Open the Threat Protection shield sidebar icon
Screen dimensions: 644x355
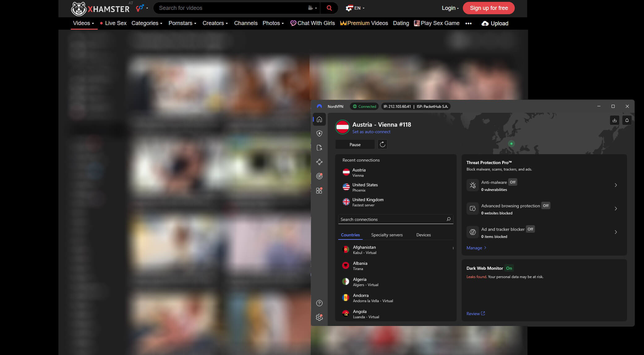click(x=319, y=133)
